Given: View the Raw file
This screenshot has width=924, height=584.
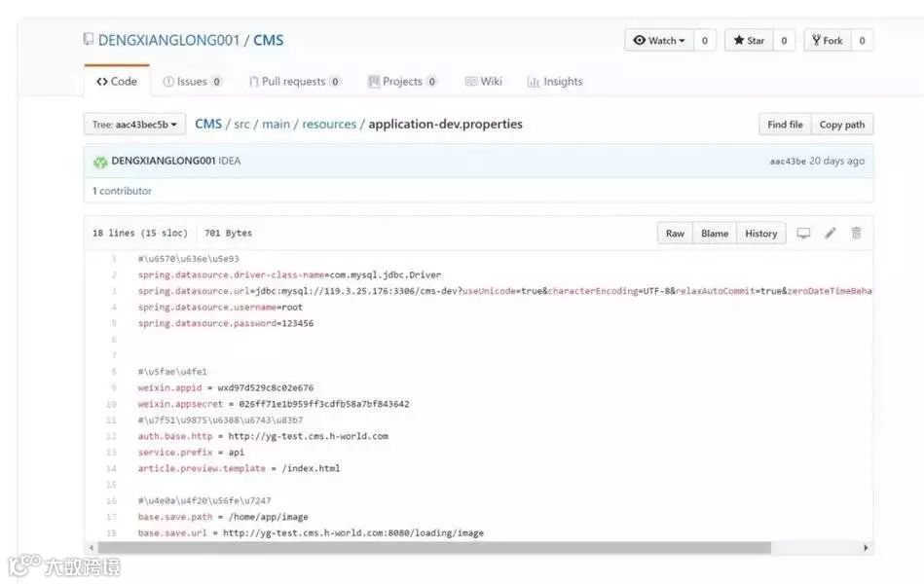Looking at the screenshot, I should pyautogui.click(x=675, y=234).
